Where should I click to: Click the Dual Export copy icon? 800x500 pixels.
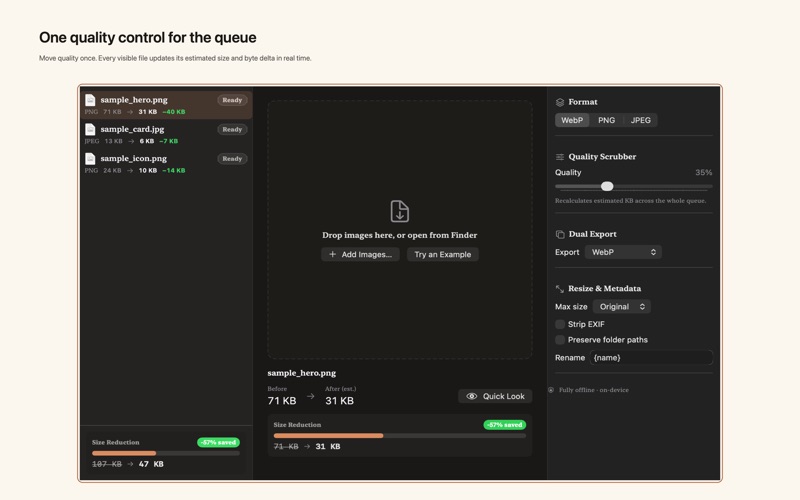(560, 234)
